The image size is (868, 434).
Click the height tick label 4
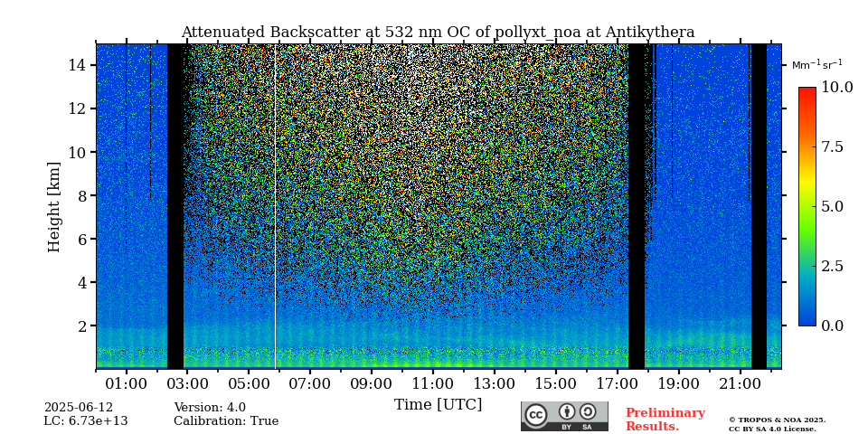[x=83, y=282]
